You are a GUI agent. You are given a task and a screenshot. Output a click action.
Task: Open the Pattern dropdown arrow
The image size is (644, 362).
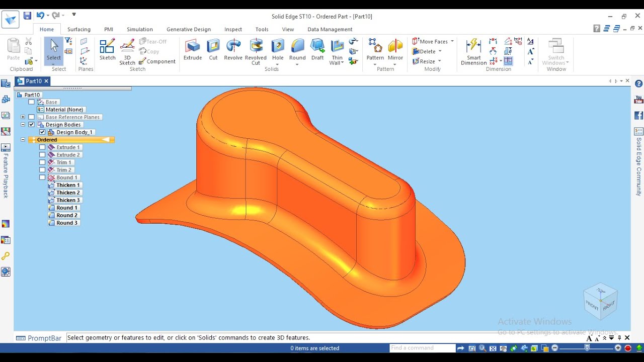[x=375, y=64]
